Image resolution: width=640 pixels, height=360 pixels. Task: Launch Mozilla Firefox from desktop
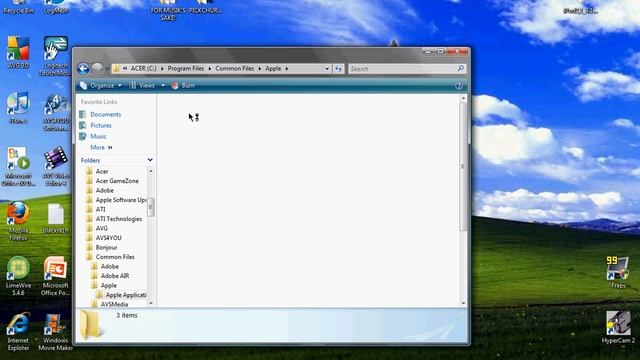point(18,221)
